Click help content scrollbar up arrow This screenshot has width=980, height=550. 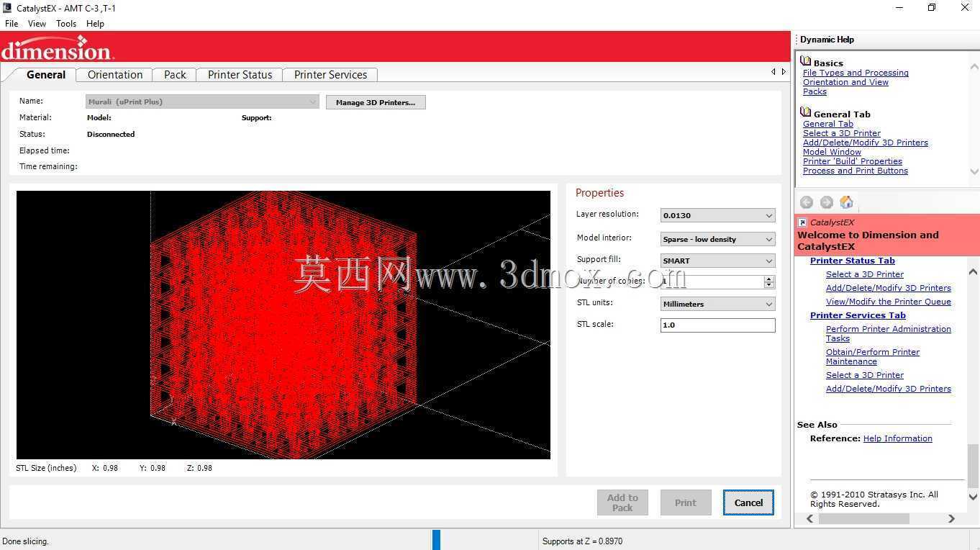(973, 271)
